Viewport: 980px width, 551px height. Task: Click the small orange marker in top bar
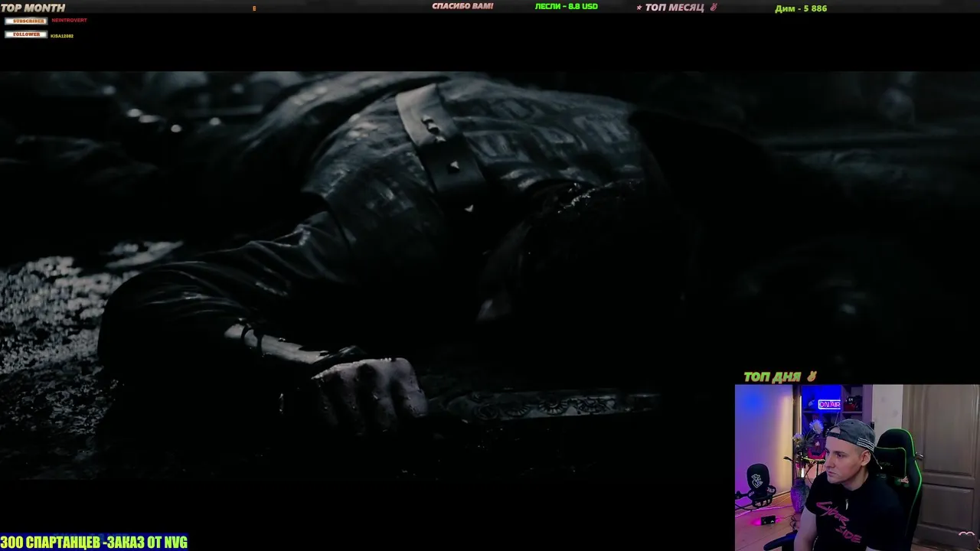tap(254, 8)
